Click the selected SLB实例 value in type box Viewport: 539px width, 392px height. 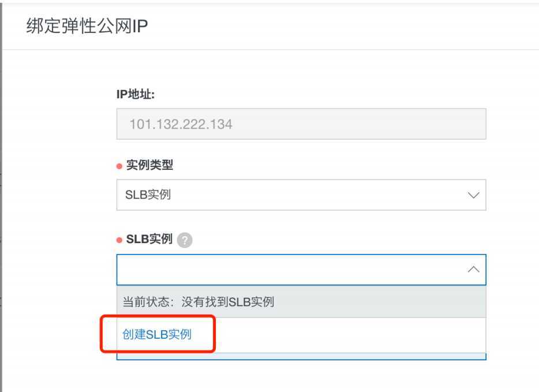click(148, 195)
